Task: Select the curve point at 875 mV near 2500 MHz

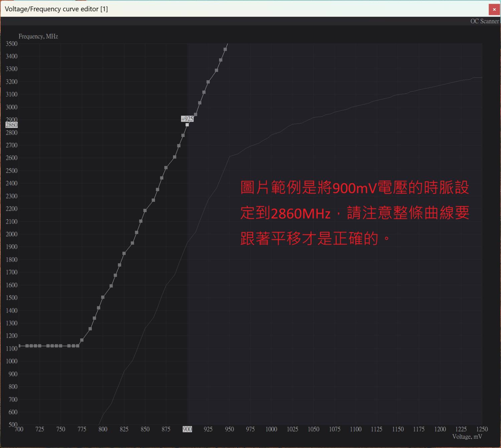Action: point(166,168)
